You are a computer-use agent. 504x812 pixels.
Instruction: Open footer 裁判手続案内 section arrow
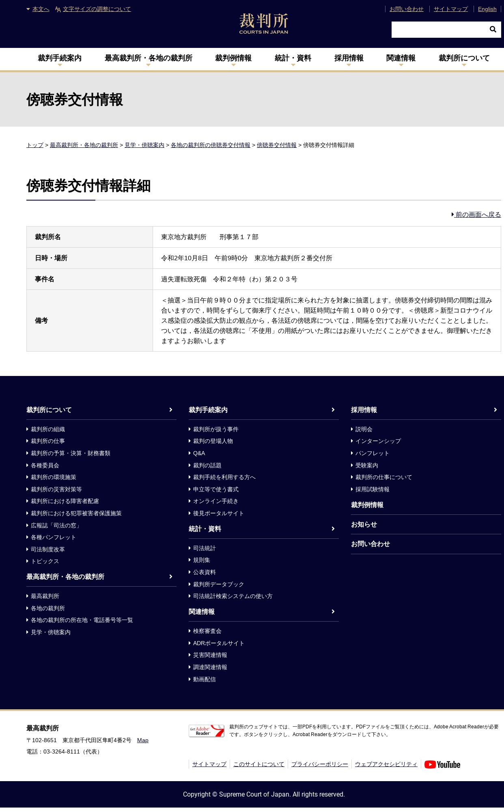pos(333,410)
